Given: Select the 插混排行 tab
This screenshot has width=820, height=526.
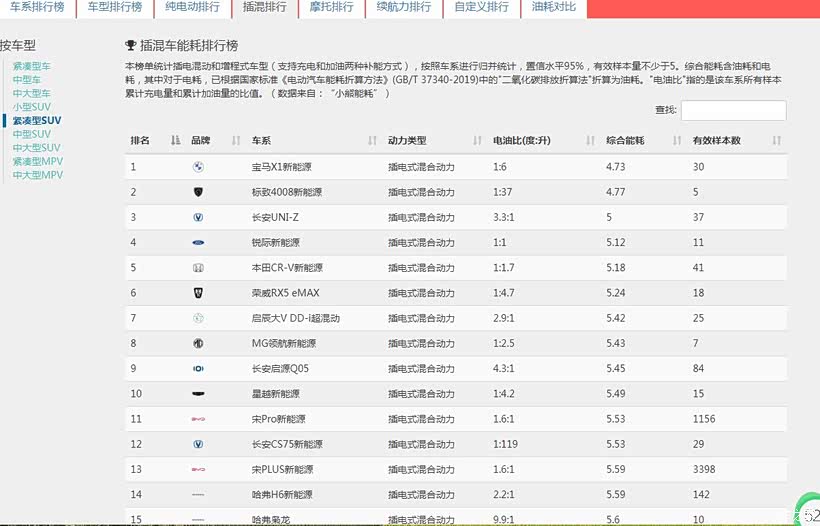Looking at the screenshot, I should pos(265,7).
